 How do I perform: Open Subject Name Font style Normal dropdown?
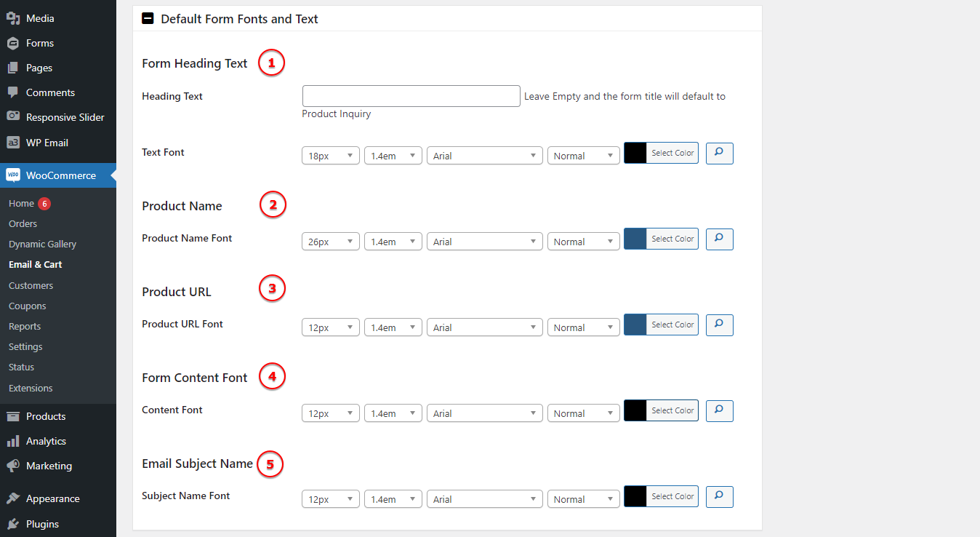[584, 499]
